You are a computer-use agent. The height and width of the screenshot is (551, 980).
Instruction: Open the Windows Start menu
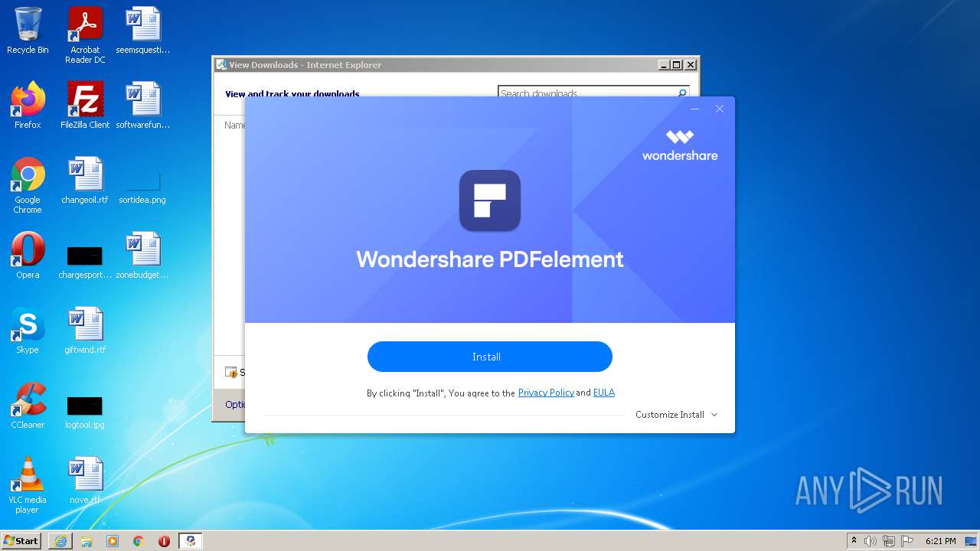(x=21, y=541)
